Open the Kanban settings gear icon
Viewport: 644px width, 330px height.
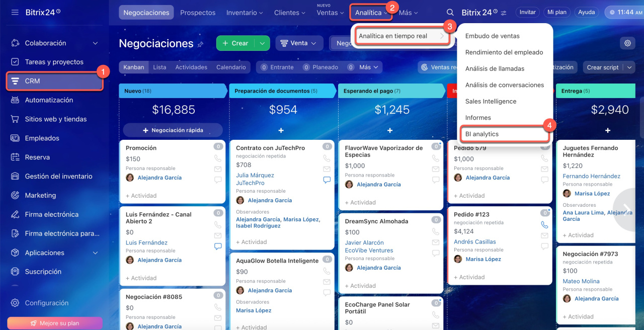tap(627, 43)
